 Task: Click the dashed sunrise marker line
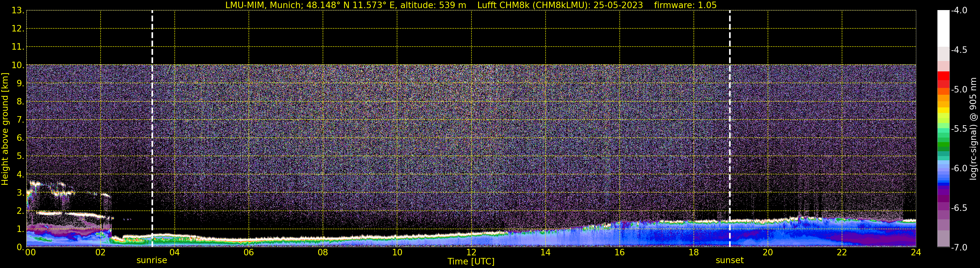[152, 129]
